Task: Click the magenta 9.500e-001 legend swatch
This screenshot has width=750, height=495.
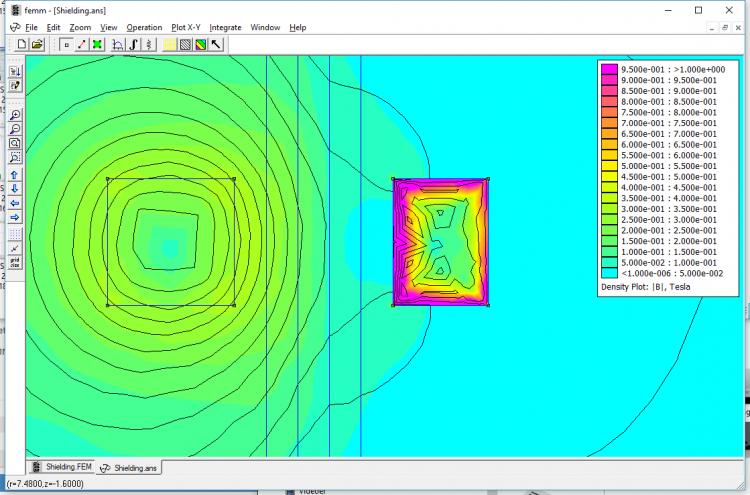Action: point(607,68)
